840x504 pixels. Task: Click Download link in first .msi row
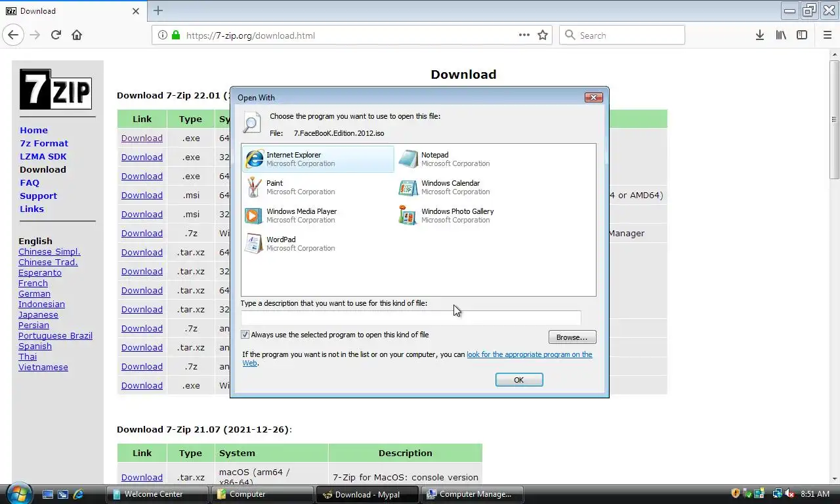(x=142, y=195)
